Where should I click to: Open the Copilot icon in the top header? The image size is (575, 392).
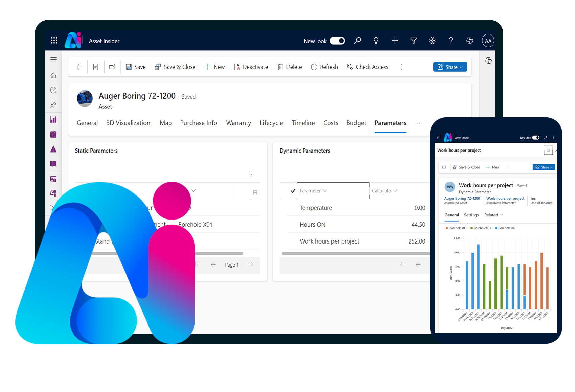[469, 41]
